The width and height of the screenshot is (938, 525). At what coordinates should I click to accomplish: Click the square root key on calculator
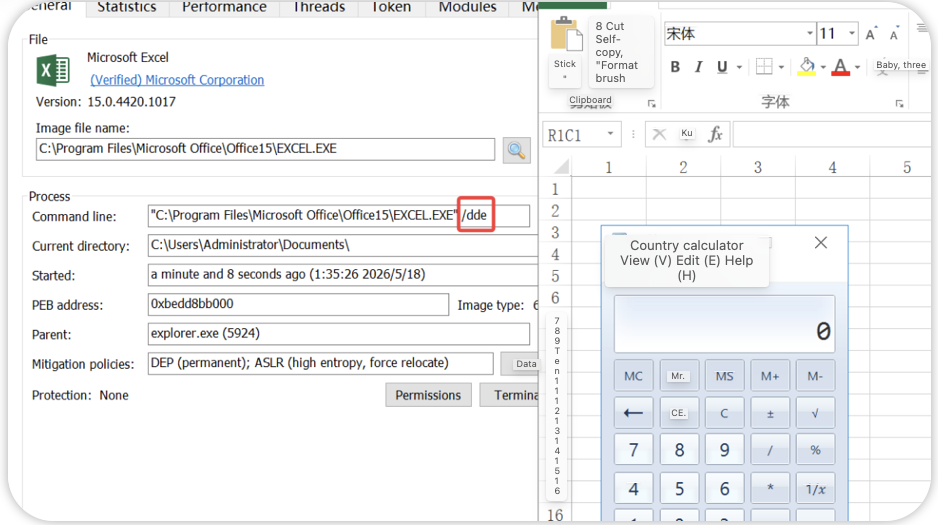pos(815,413)
